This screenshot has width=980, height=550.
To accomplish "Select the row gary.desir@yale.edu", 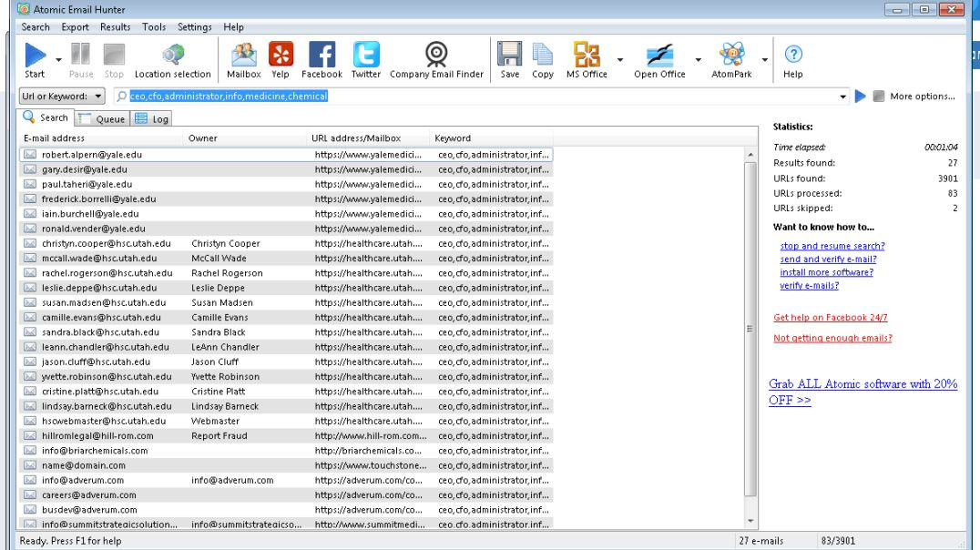I will click(286, 169).
